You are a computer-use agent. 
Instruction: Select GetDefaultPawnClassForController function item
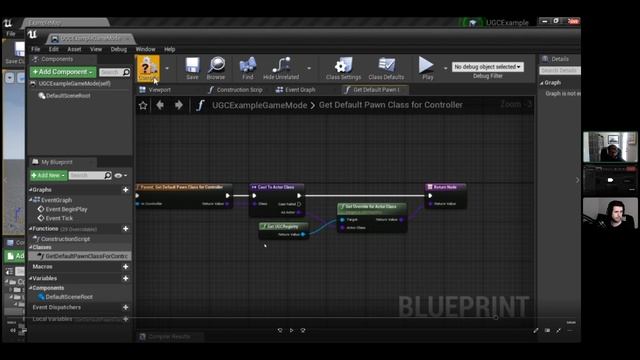[80, 256]
